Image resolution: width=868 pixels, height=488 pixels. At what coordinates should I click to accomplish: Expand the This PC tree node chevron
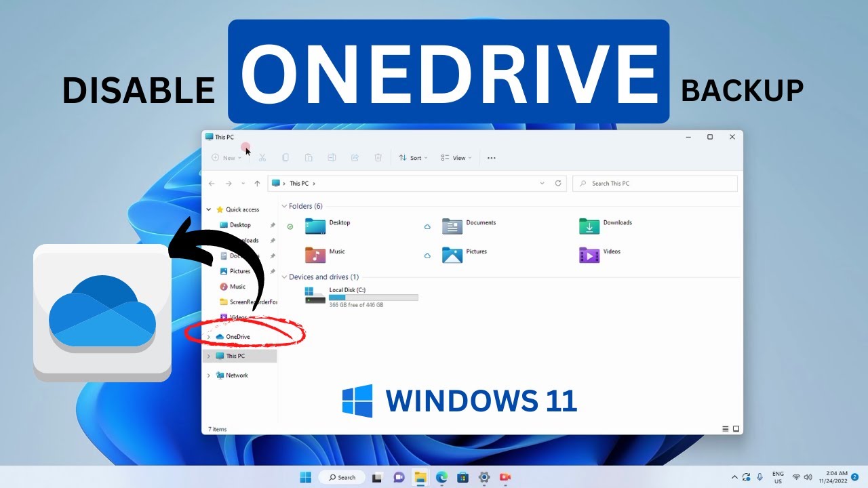tap(209, 356)
